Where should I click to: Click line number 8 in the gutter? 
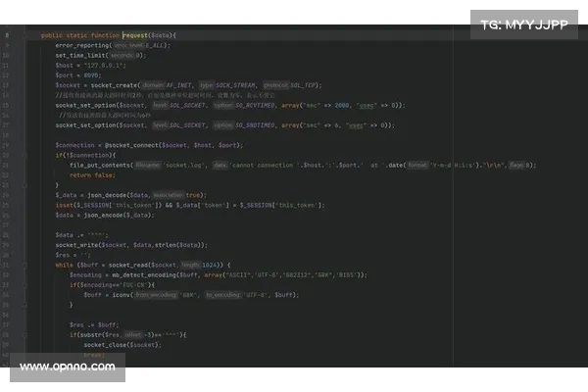point(9,35)
